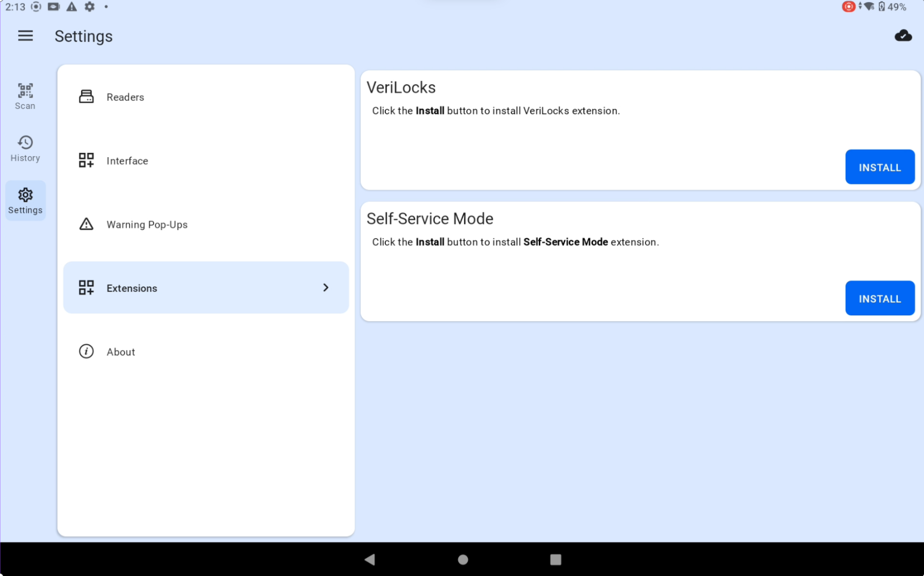Screen dimensions: 924x576
Task: Install the Self-Service Mode extension
Action: pyautogui.click(x=880, y=299)
